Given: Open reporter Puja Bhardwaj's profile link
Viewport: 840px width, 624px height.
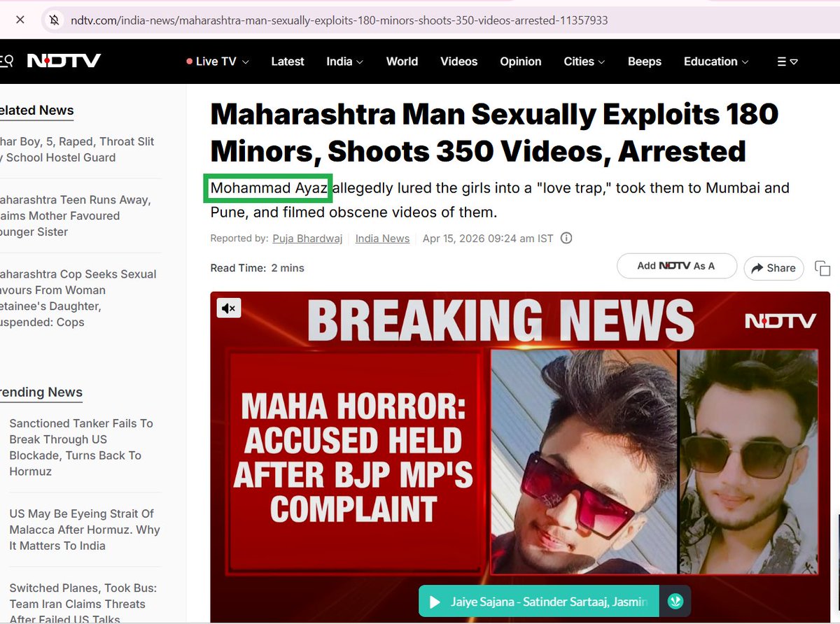Looking at the screenshot, I should click(307, 239).
